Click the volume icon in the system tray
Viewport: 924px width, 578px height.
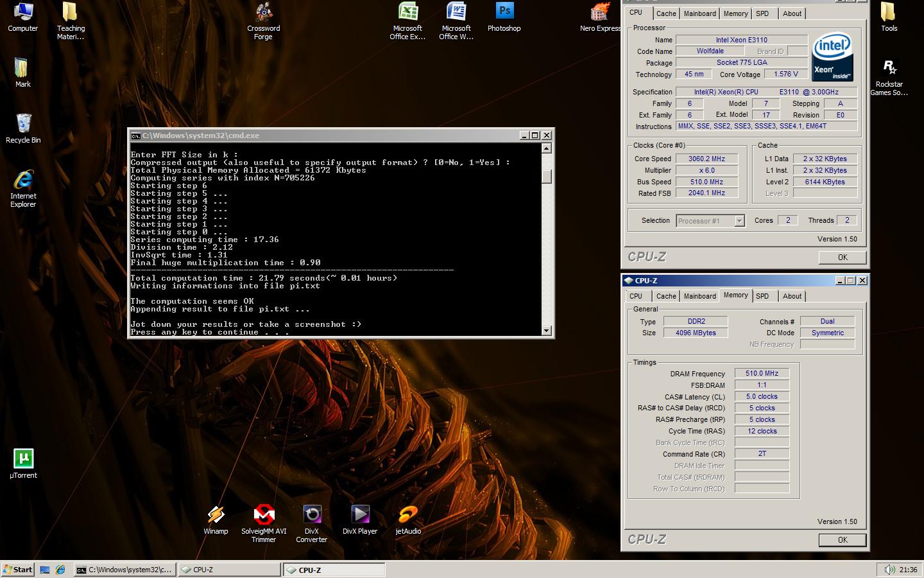(x=889, y=570)
